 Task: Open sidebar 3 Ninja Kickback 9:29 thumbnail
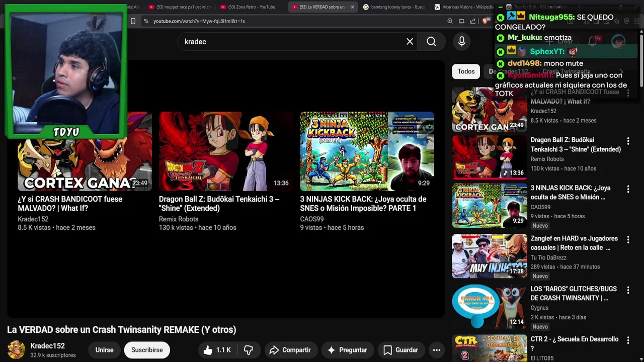[x=490, y=206]
